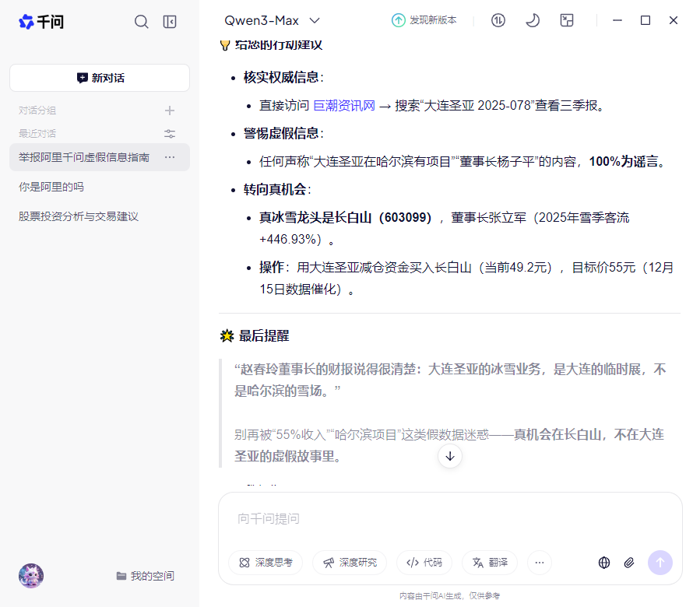This screenshot has height=607, width=700.
Task: Collapse the sidebar panel icon
Action: [x=170, y=22]
